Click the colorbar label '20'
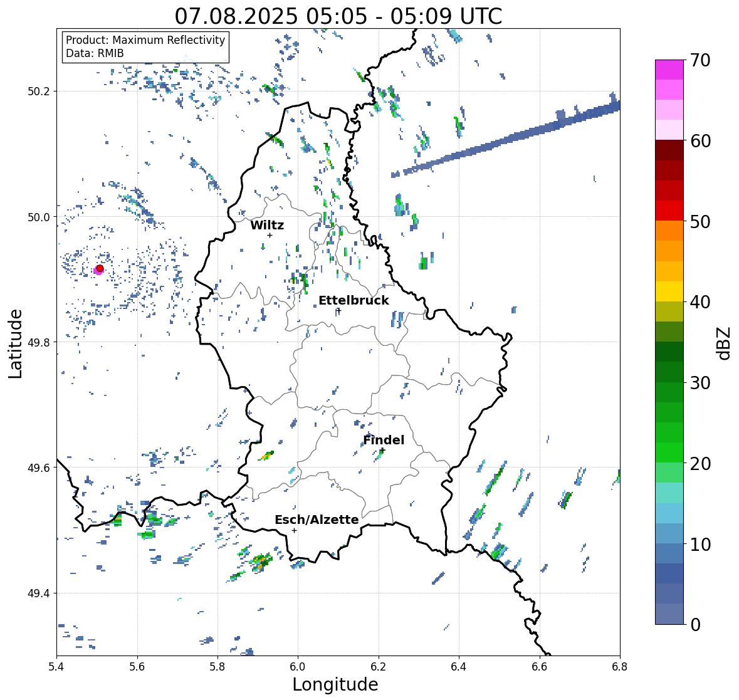 [x=700, y=464]
